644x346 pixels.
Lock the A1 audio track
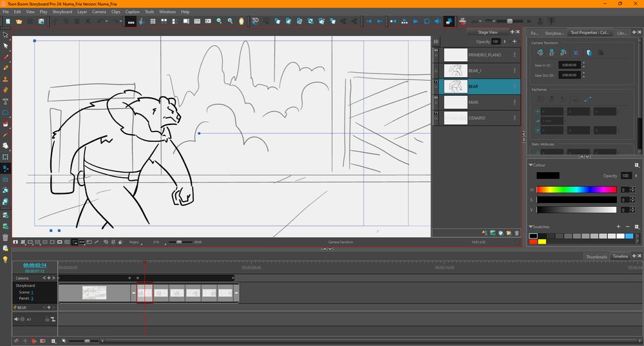click(x=47, y=319)
